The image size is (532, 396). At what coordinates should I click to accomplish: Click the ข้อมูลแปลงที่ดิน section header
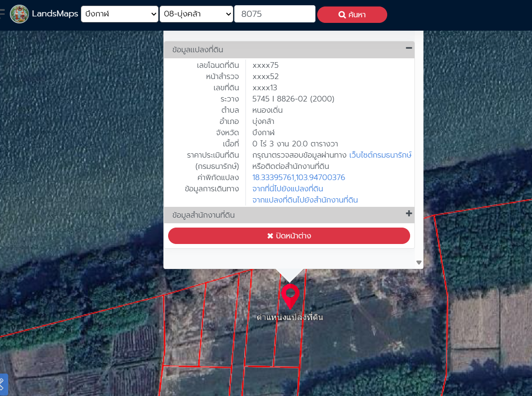(198, 50)
